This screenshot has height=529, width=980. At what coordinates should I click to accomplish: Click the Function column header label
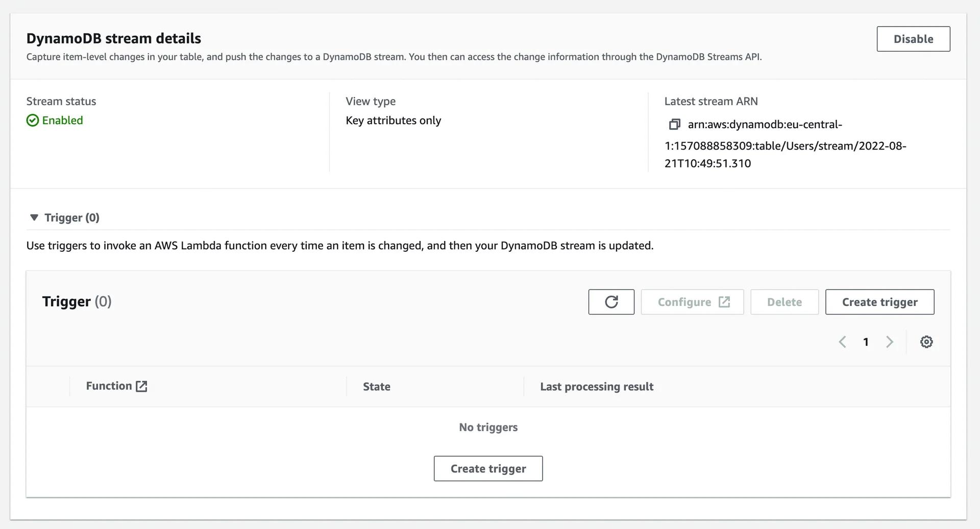tap(109, 386)
